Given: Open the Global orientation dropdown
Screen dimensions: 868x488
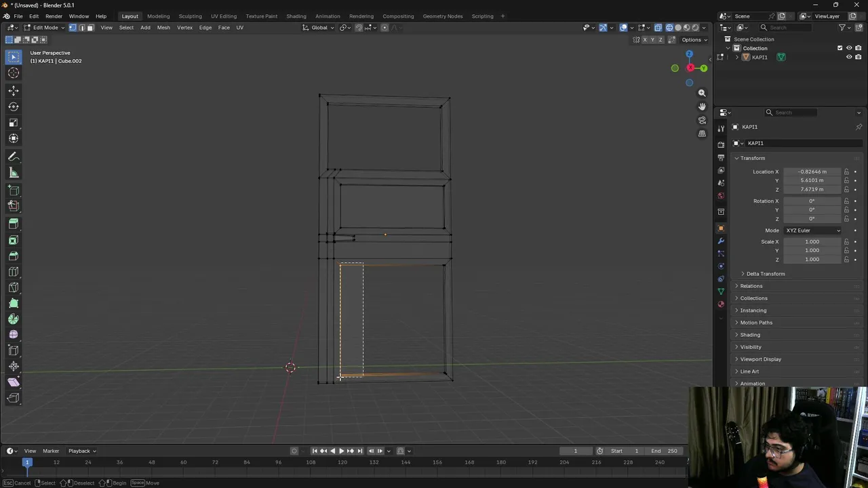Looking at the screenshot, I should (x=319, y=28).
